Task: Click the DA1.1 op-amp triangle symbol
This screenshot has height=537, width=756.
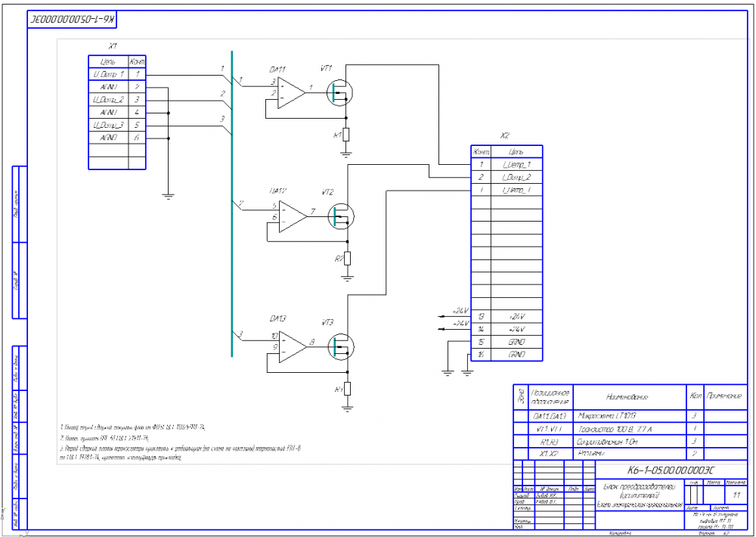Action: click(x=290, y=93)
